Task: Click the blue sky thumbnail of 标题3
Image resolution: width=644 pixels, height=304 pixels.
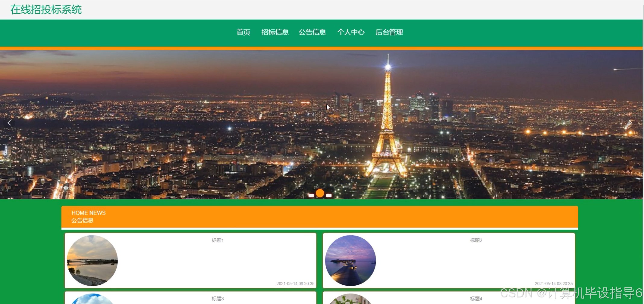Action: tap(92, 299)
